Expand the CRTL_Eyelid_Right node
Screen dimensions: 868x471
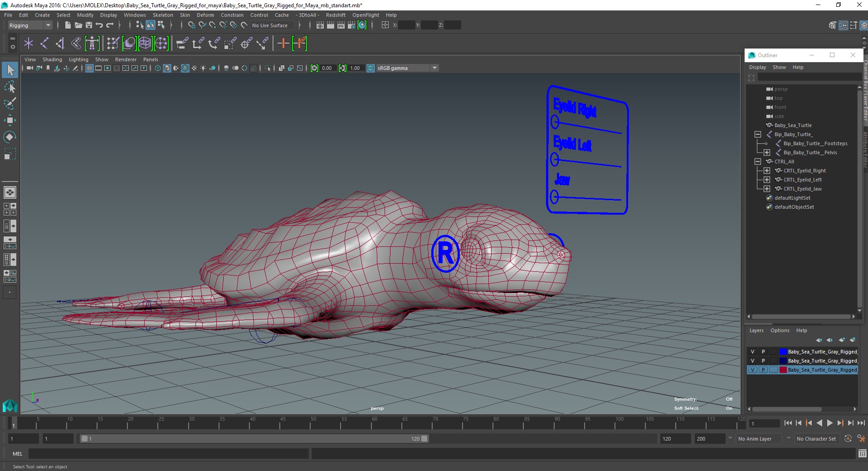766,171
